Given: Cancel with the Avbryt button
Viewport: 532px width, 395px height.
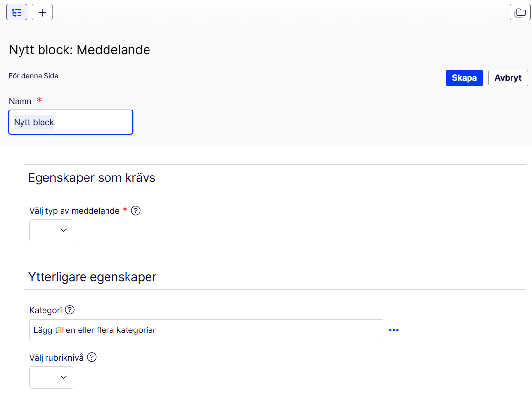Looking at the screenshot, I should tap(508, 78).
